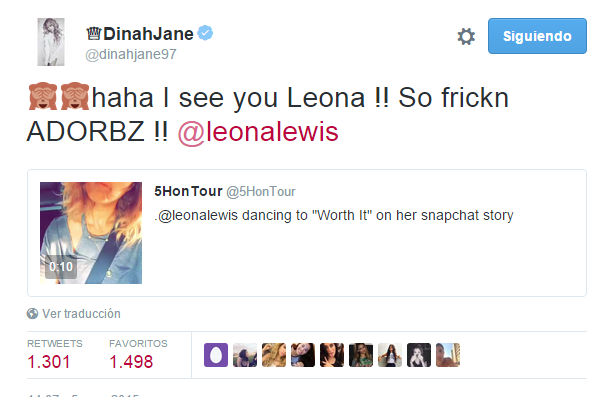
Task: Open the second liker avatar
Action: 245,355
